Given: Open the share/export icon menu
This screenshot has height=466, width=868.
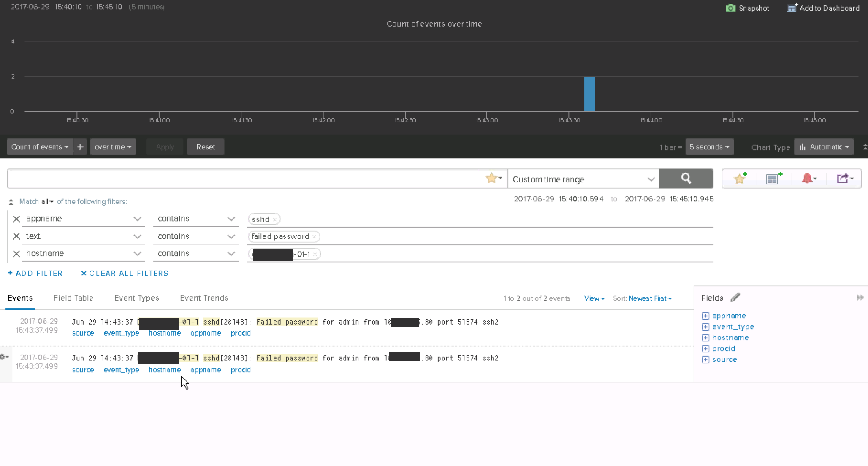Looking at the screenshot, I should (x=844, y=179).
